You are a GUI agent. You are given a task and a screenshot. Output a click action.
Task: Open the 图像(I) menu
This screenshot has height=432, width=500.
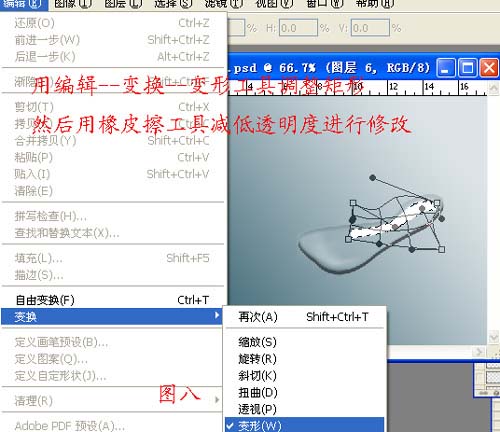point(73,4)
